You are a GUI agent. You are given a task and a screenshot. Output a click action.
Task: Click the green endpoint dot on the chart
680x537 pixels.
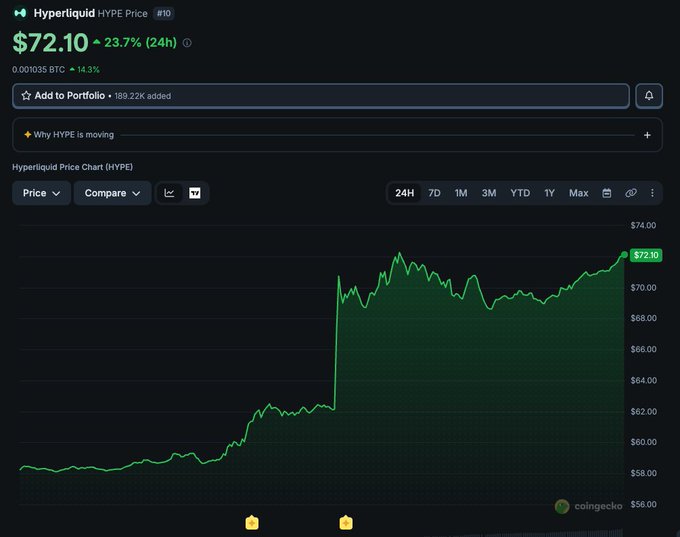click(x=624, y=255)
